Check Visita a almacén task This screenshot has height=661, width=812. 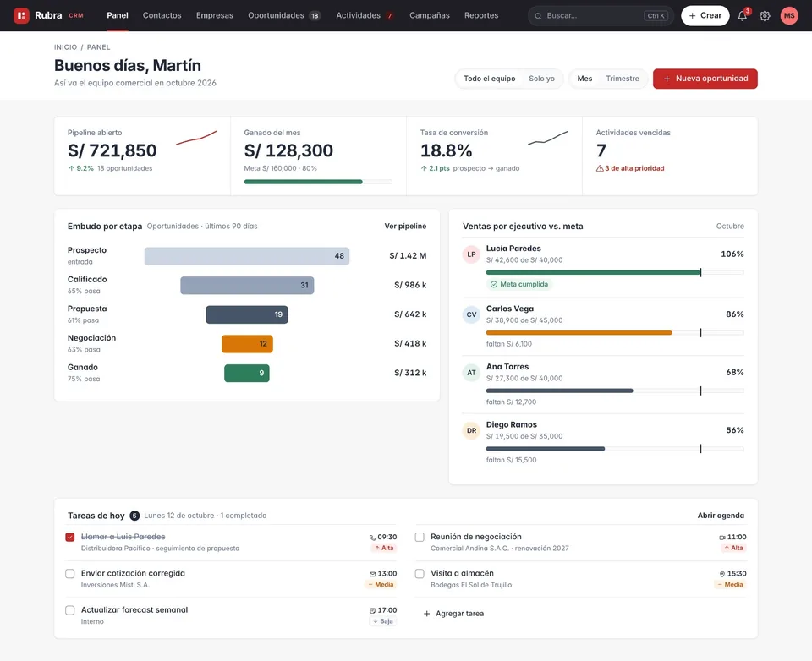click(420, 574)
